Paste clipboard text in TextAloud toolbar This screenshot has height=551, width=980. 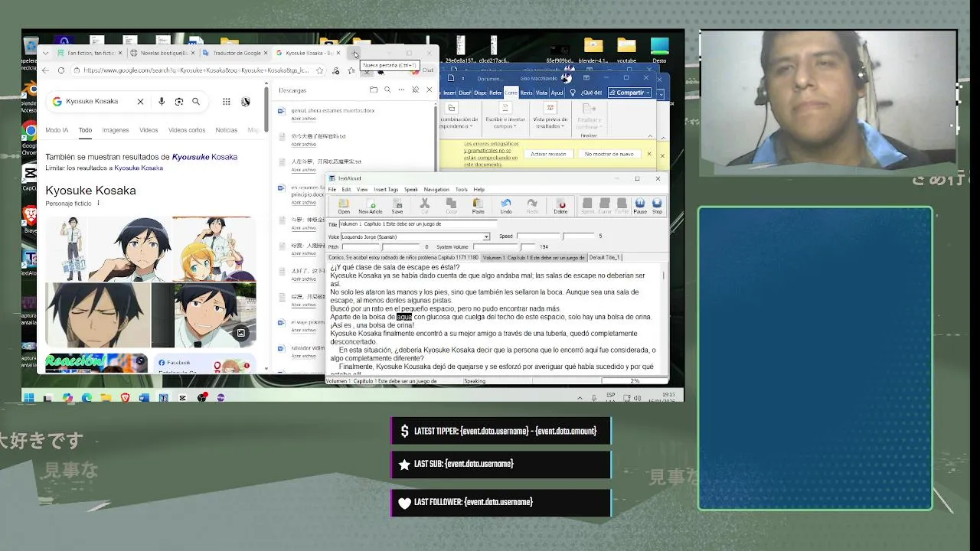[478, 206]
